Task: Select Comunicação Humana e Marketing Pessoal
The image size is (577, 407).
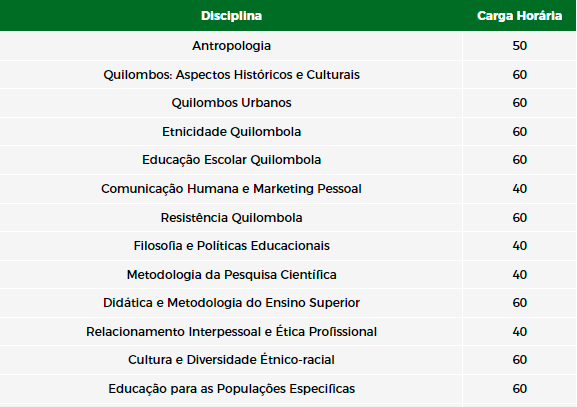Action: point(231,189)
